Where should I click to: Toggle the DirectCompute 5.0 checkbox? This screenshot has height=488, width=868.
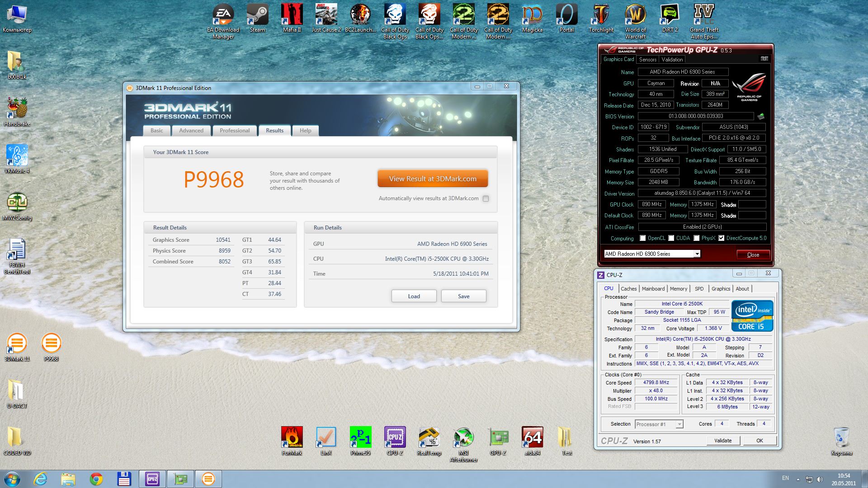coord(722,238)
